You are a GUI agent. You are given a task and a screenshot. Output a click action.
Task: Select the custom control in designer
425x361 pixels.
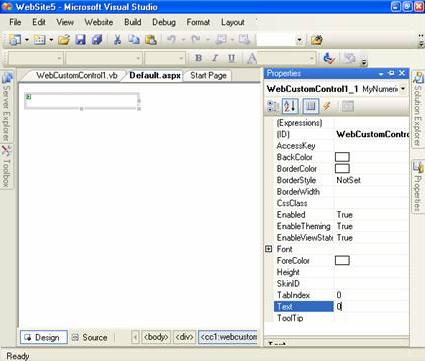pos(82,101)
